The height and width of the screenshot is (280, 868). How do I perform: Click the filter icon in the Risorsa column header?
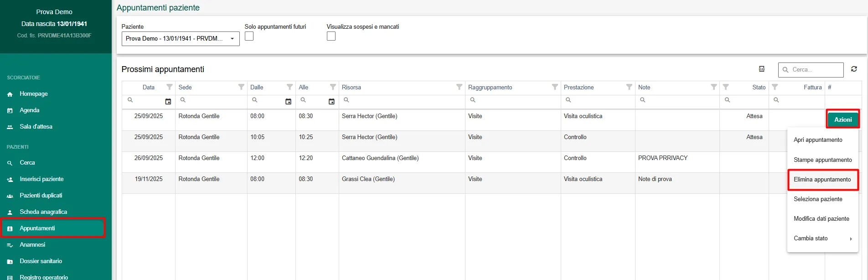(x=459, y=87)
